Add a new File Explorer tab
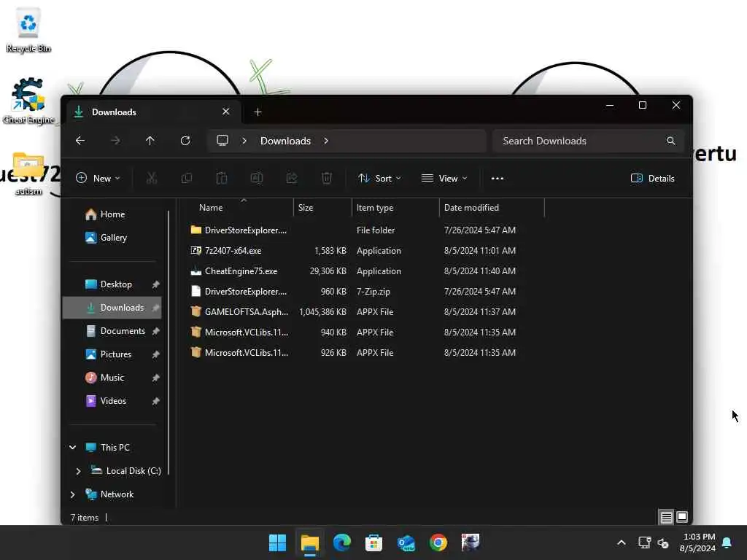 [258, 112]
